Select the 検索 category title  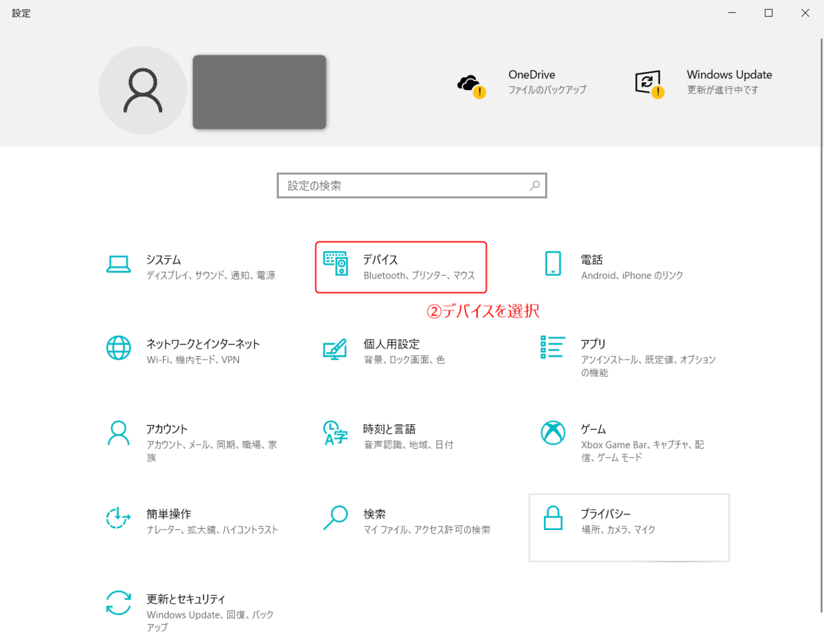coord(374,514)
